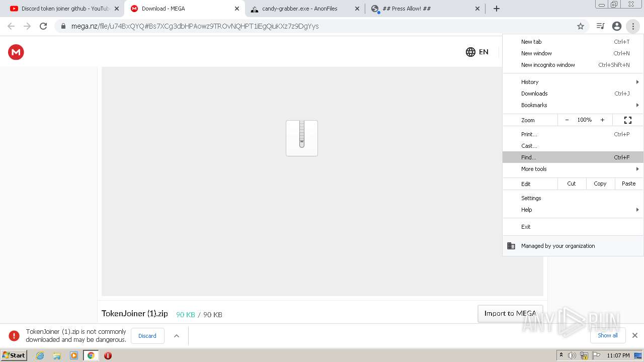Close the Press Allow tab

477,9
